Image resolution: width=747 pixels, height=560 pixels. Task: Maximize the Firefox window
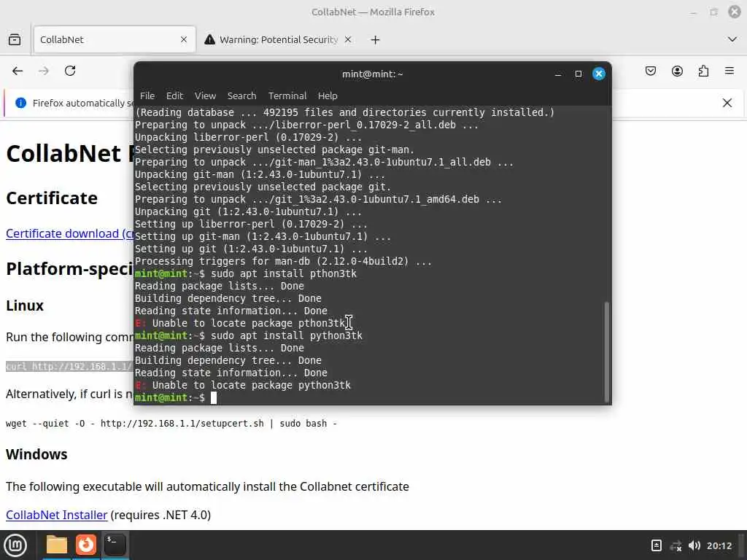pyautogui.click(x=713, y=12)
